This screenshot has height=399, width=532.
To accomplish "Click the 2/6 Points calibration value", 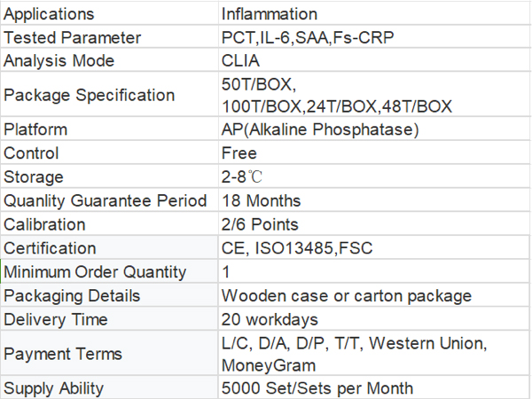I will [x=260, y=225].
